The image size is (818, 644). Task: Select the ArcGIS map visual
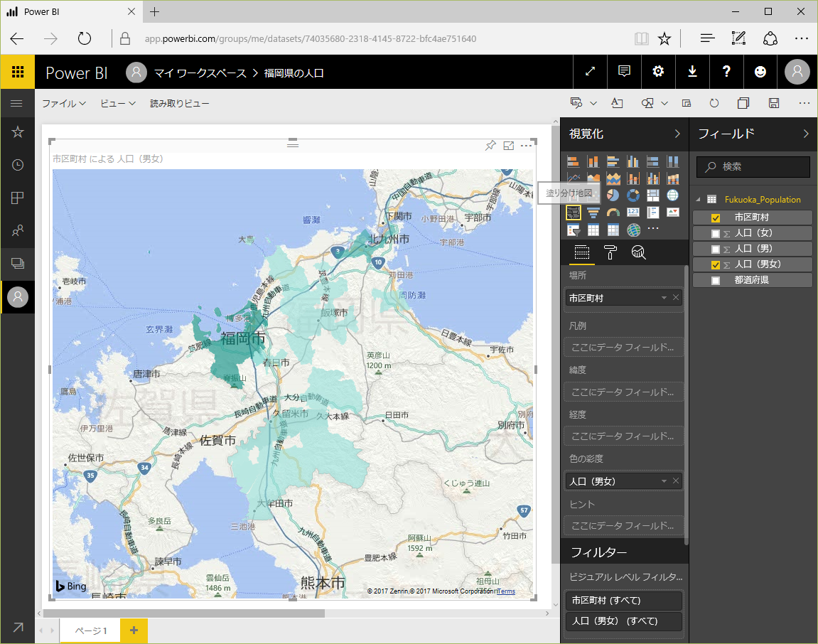(633, 230)
